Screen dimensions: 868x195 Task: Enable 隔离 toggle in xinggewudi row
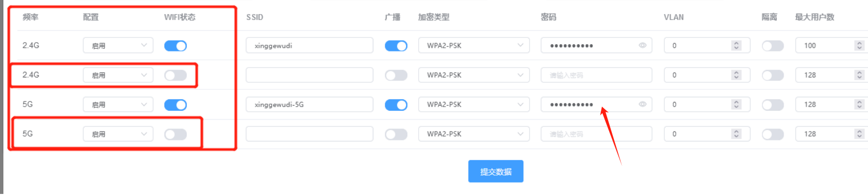773,46
